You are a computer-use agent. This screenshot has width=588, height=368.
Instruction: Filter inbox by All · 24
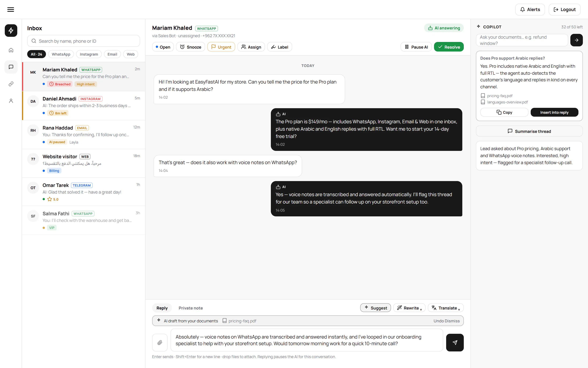point(36,54)
